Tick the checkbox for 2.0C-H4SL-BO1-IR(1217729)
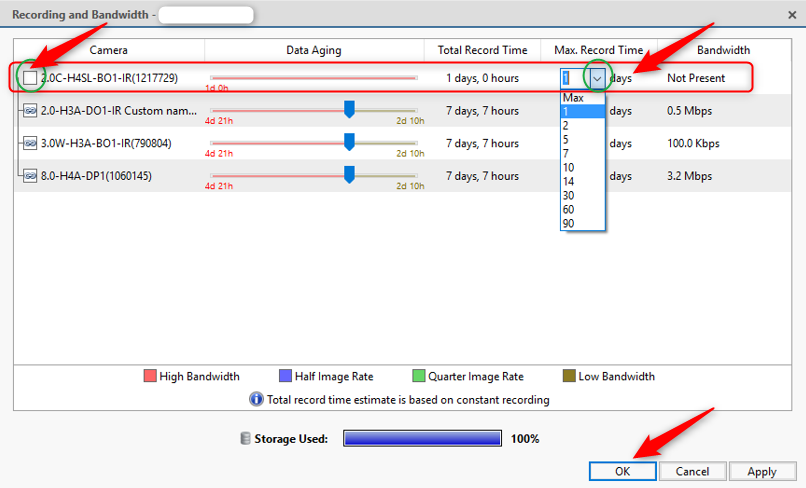 pyautogui.click(x=30, y=77)
